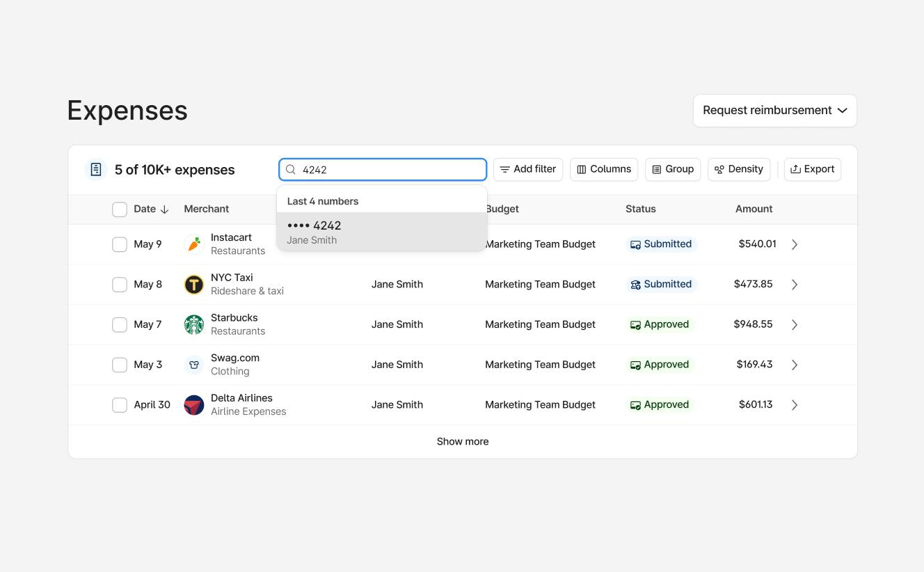Image resolution: width=924 pixels, height=572 pixels.
Task: Open the Request reimbursement dropdown
Action: (774, 111)
